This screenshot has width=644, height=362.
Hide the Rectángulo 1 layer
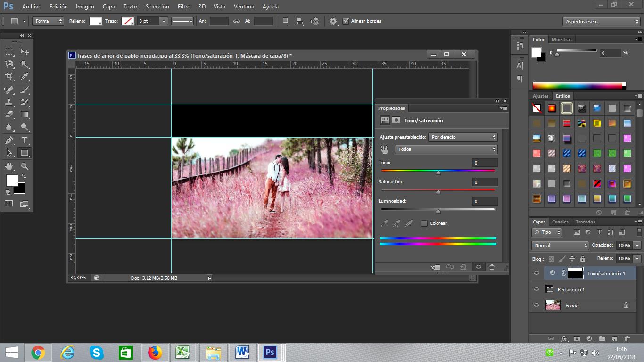[536, 289]
